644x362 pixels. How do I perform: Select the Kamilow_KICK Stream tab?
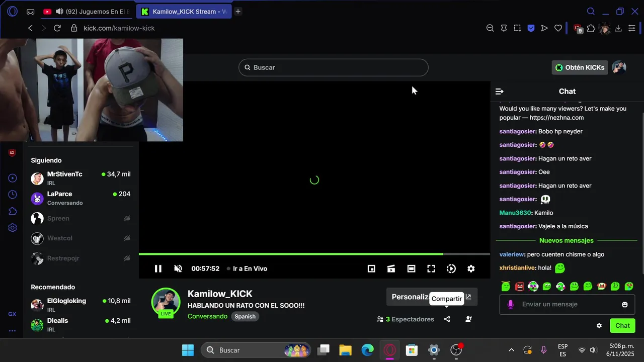pyautogui.click(x=184, y=12)
